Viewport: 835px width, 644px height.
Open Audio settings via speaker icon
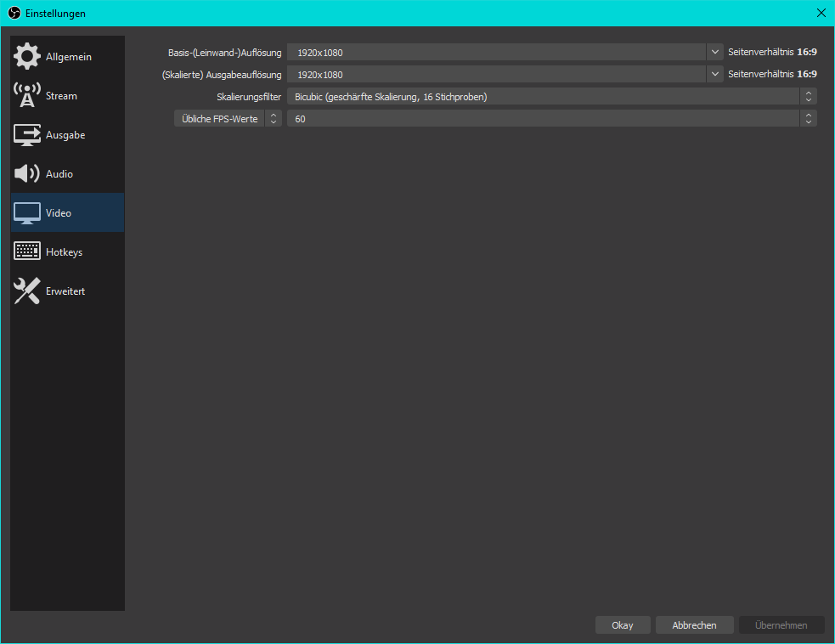[x=26, y=173]
